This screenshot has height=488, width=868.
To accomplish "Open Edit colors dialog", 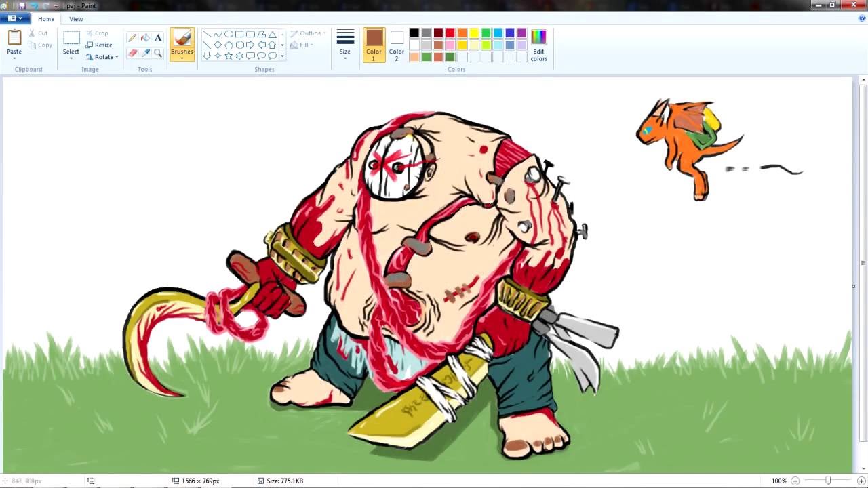I will (538, 45).
